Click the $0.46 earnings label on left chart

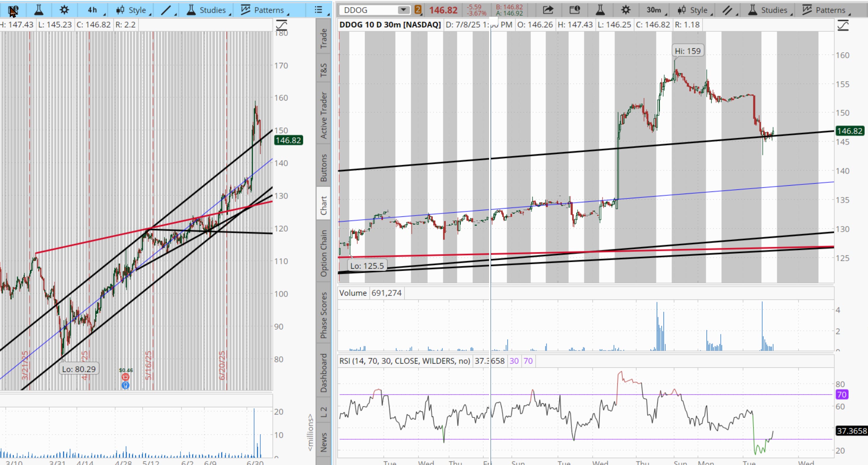click(x=126, y=370)
